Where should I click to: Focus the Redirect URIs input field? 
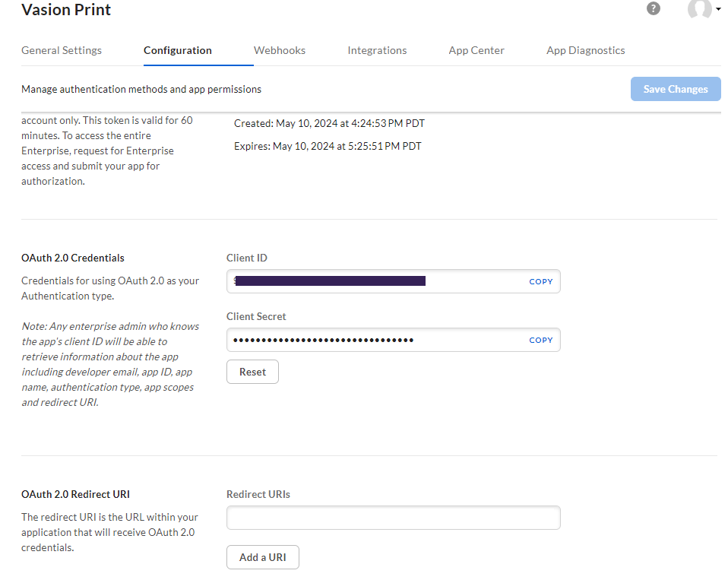393,518
